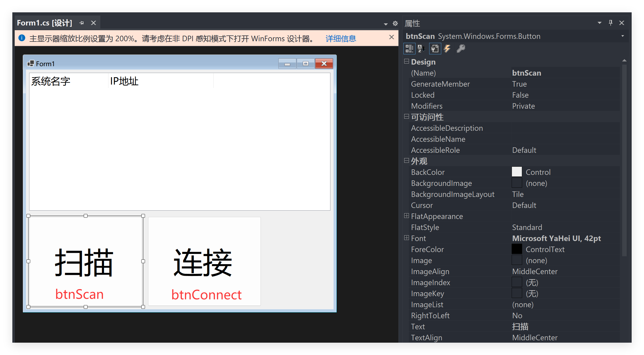Collapse the 外观 category
The height and width of the screenshot is (355, 644).
click(407, 161)
